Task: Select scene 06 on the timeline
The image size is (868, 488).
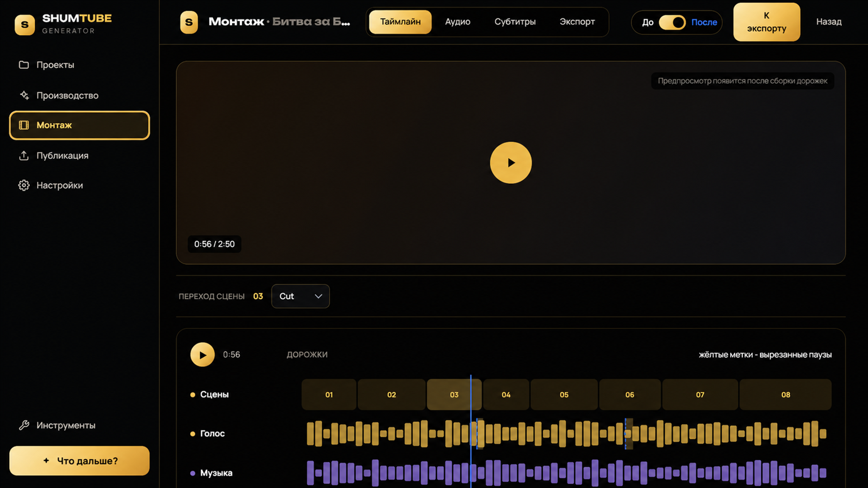Action: coord(630,394)
